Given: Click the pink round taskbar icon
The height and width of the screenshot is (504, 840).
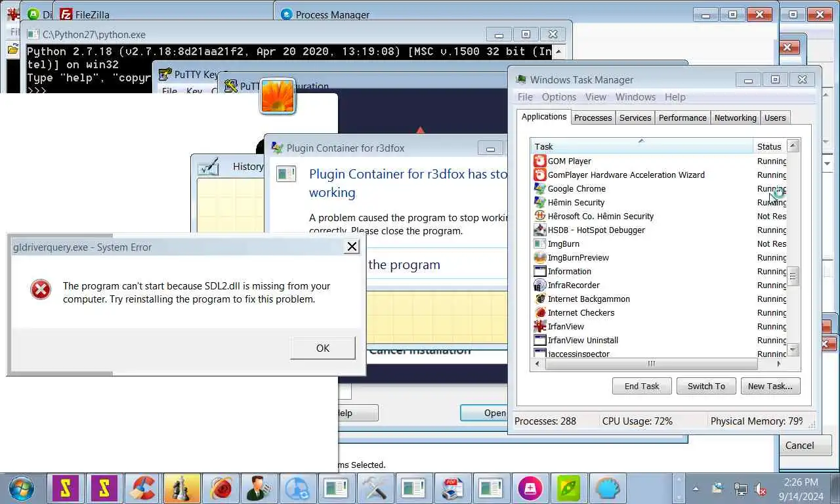Looking at the screenshot, I should tap(530, 488).
